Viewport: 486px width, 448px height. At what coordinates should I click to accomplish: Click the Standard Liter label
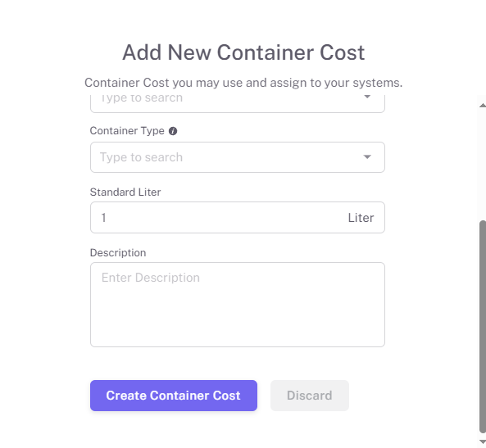(x=125, y=192)
